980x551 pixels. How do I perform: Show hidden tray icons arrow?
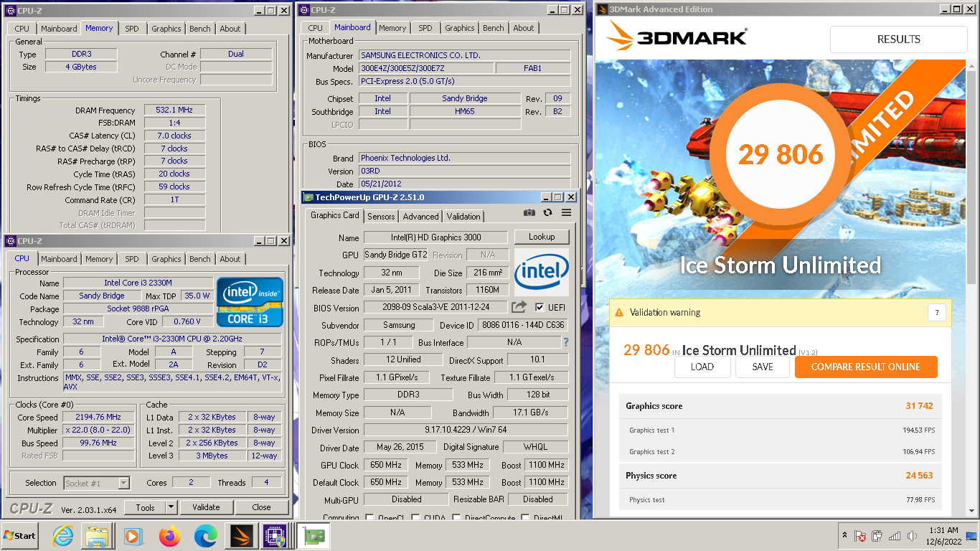pyautogui.click(x=845, y=536)
